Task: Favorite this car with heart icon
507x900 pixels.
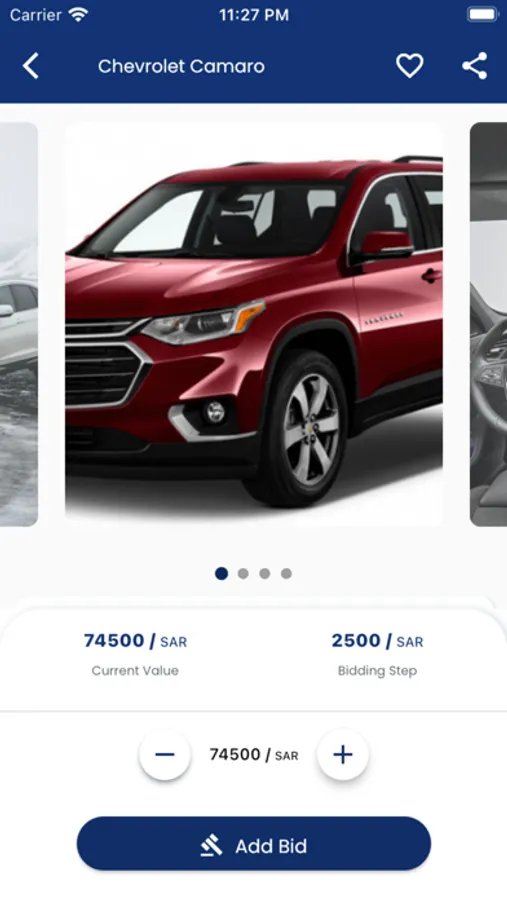Action: [409, 66]
